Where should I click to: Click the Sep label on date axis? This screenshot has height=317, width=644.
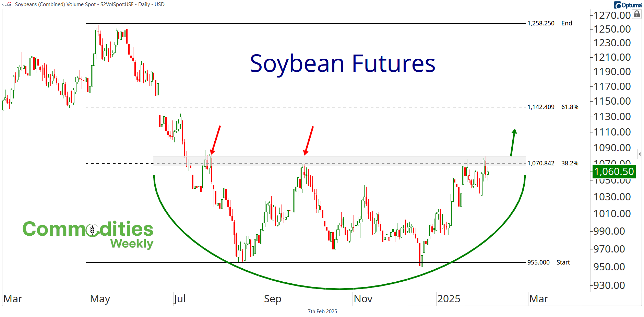(273, 299)
